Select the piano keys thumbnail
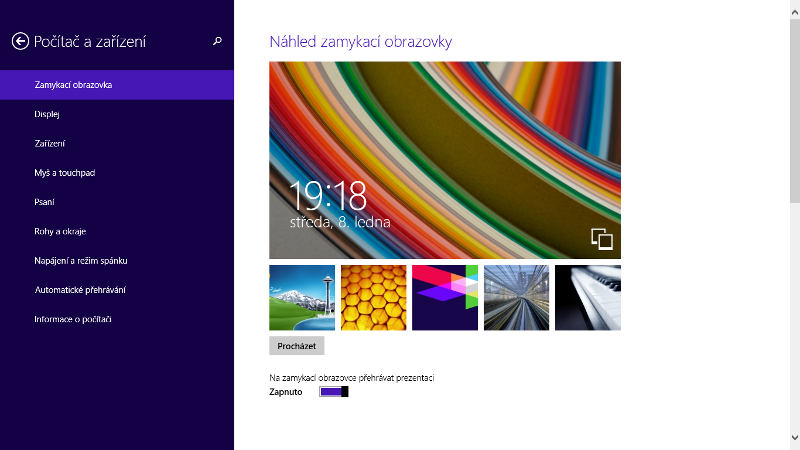The image size is (800, 450). click(x=588, y=297)
